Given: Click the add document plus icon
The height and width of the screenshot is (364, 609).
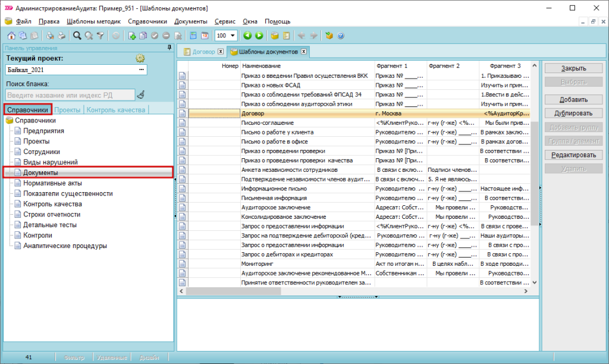Looking at the screenshot, I should (131, 36).
